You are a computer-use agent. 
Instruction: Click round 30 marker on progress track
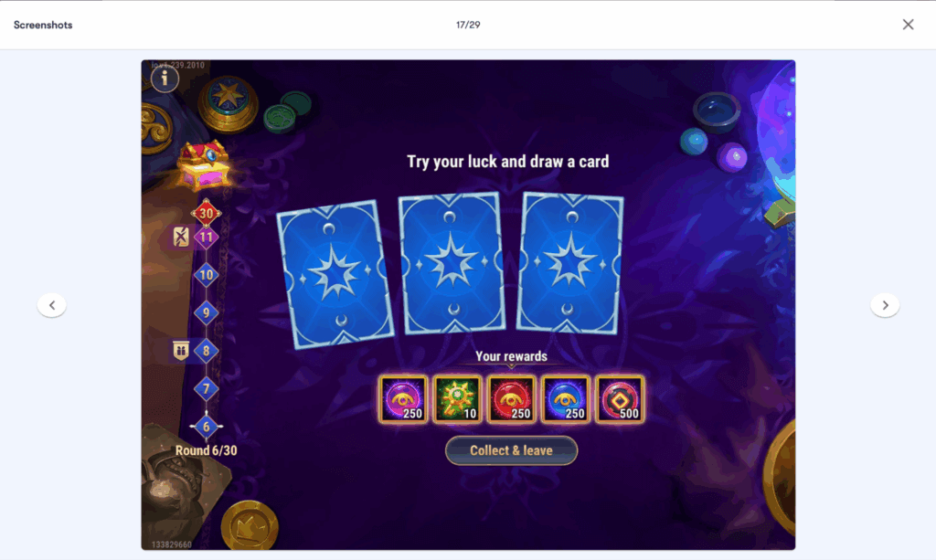coord(206,213)
